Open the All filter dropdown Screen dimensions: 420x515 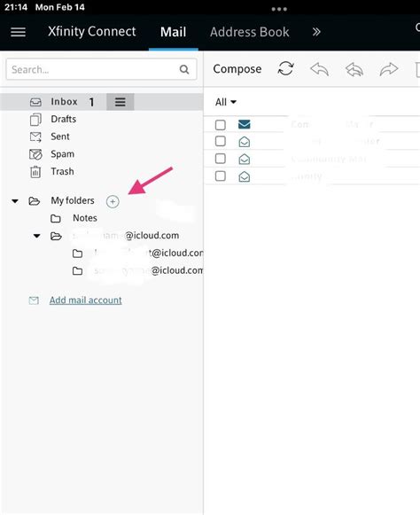(226, 102)
